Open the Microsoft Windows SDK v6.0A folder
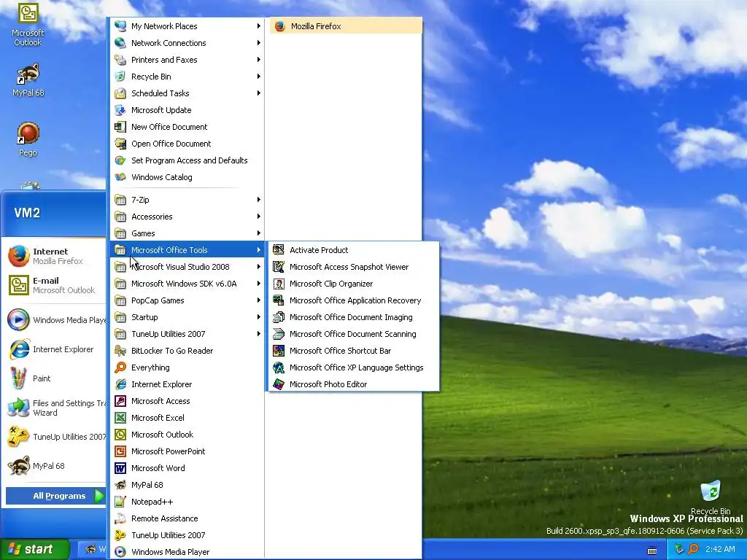This screenshot has width=747, height=560. tap(187, 284)
